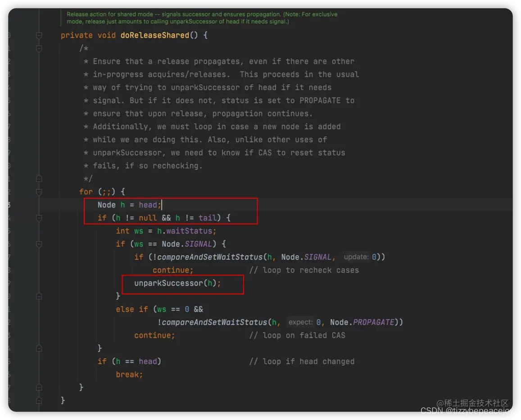Collapse the for (;;) loop fold marker
The height and width of the screenshot is (420, 521).
[x=39, y=192]
